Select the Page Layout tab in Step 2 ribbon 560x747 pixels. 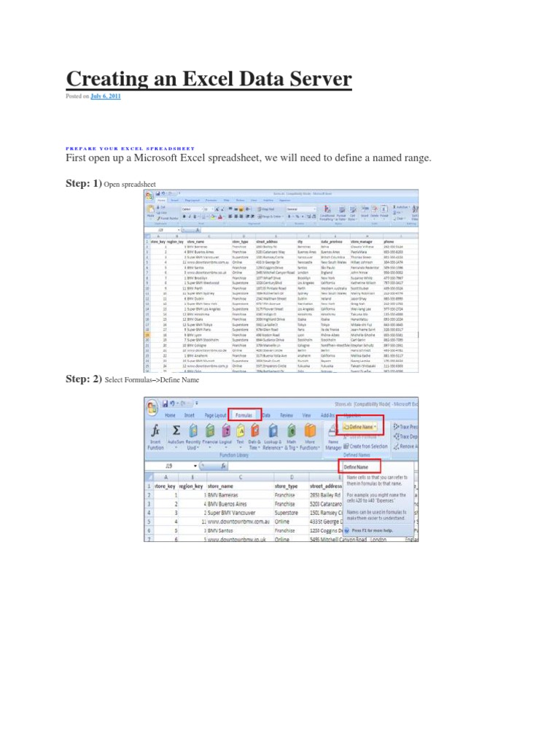click(215, 415)
